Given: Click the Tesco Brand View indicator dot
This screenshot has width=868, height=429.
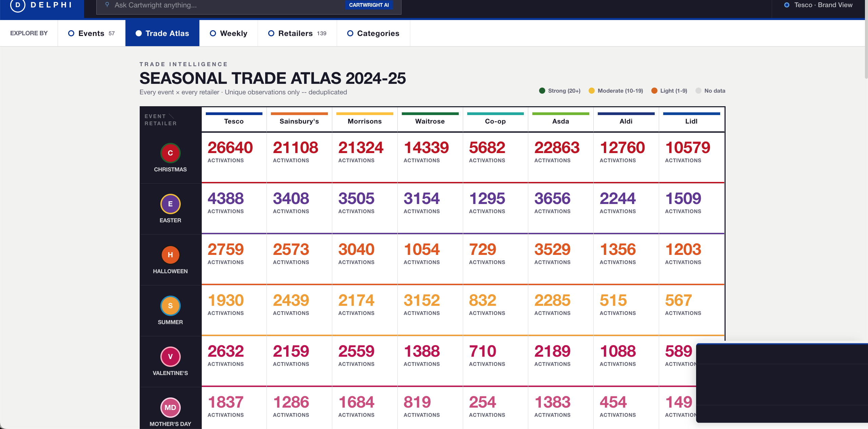Looking at the screenshot, I should (787, 5).
